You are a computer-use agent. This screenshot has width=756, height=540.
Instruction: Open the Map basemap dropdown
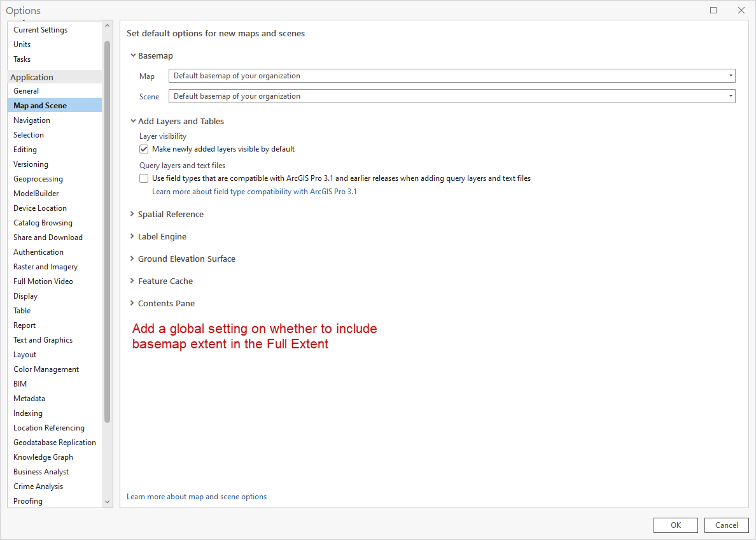452,76
